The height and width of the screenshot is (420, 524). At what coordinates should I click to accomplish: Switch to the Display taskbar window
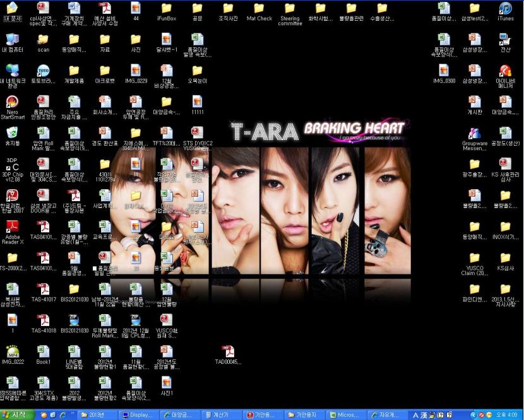point(138,415)
